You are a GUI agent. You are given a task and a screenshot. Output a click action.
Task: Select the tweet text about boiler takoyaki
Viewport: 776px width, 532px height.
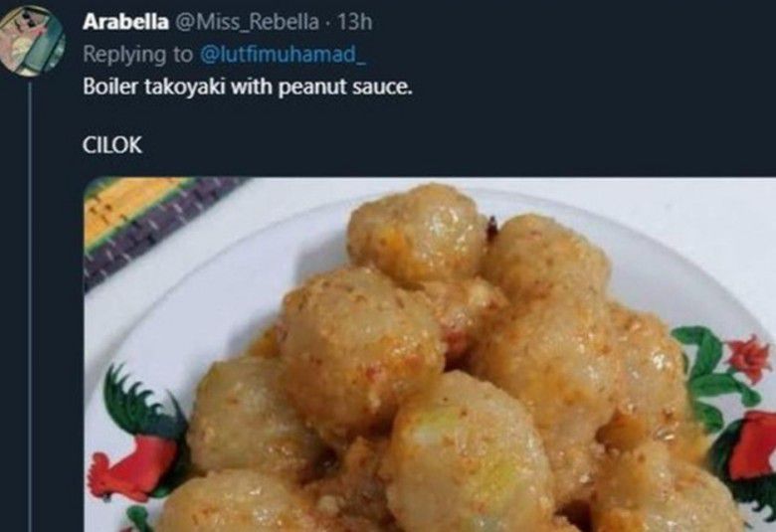point(247,87)
